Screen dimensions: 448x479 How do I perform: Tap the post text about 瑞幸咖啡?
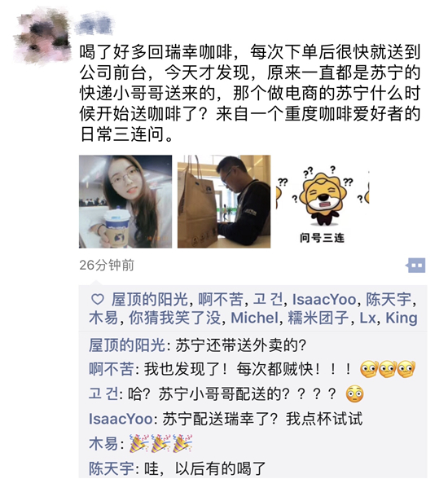[250, 93]
